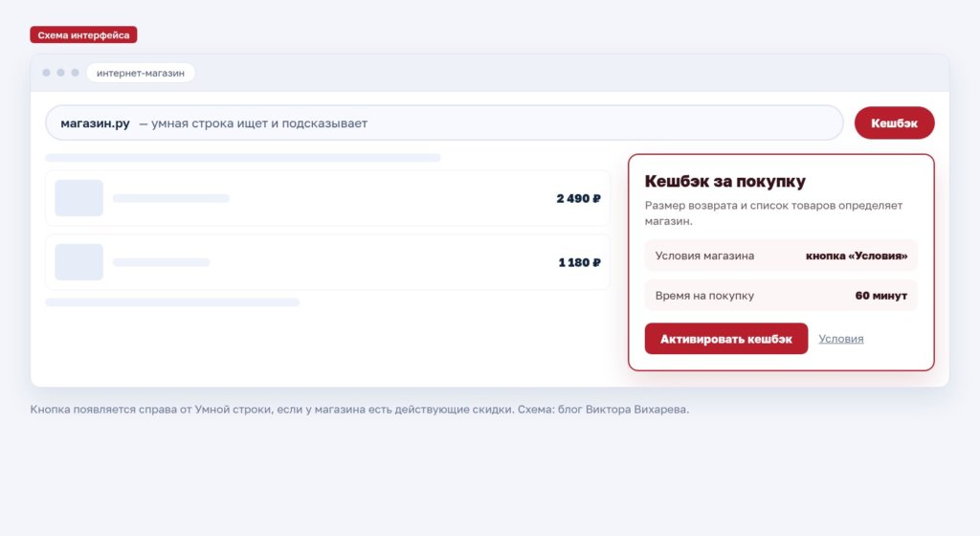Click the third gray window control dot
The image size is (980, 536).
coord(75,73)
